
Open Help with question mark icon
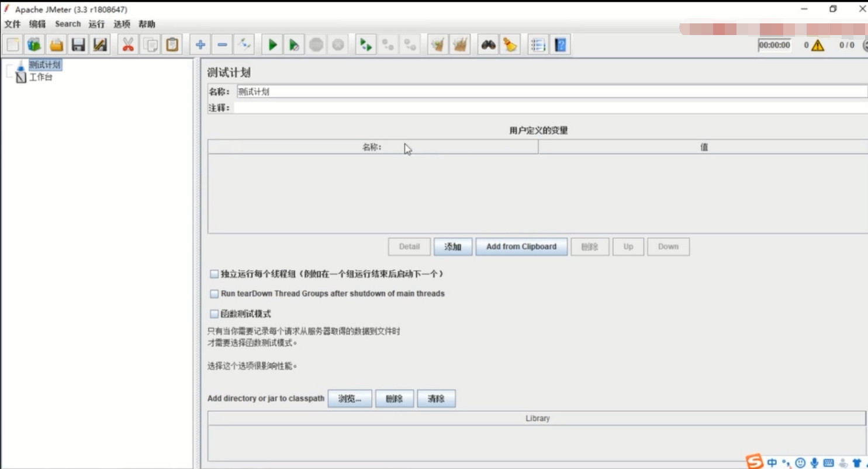point(560,44)
